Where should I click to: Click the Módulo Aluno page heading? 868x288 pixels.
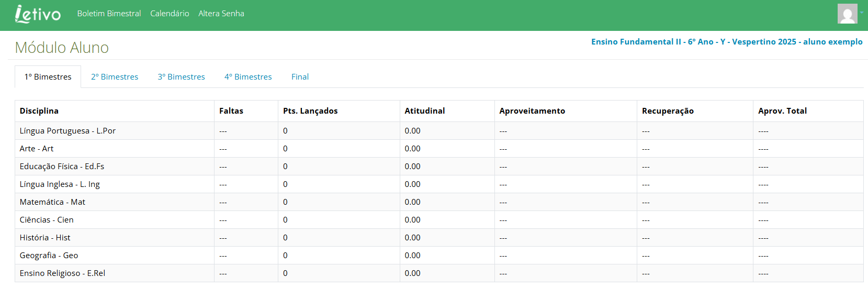pos(62,48)
